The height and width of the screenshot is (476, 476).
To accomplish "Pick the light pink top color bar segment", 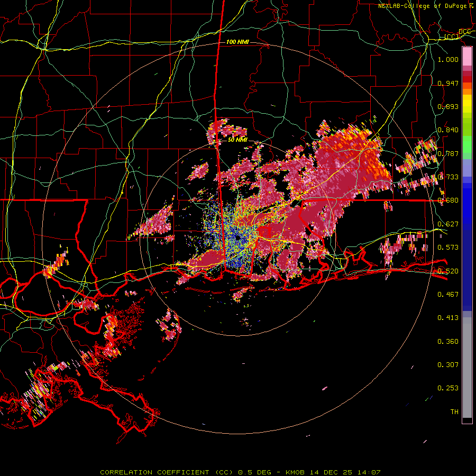I will click(x=467, y=57).
